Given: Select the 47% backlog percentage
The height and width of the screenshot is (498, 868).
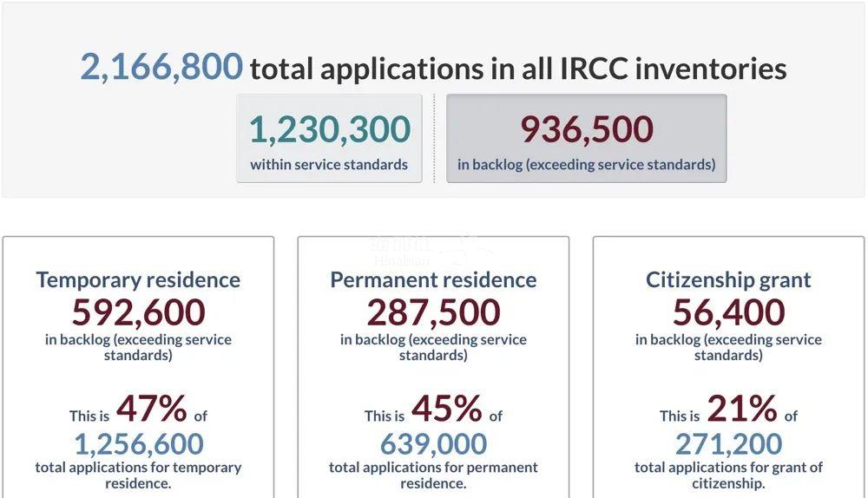Looking at the screenshot, I should [x=151, y=408].
